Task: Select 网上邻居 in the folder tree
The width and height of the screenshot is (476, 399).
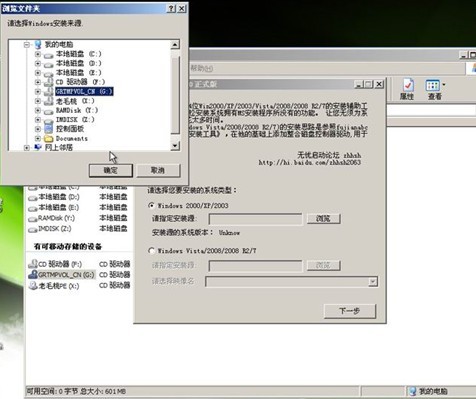Action: tap(59, 147)
